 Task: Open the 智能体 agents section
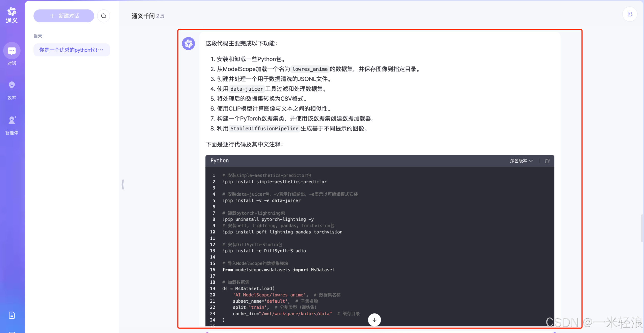(11, 124)
